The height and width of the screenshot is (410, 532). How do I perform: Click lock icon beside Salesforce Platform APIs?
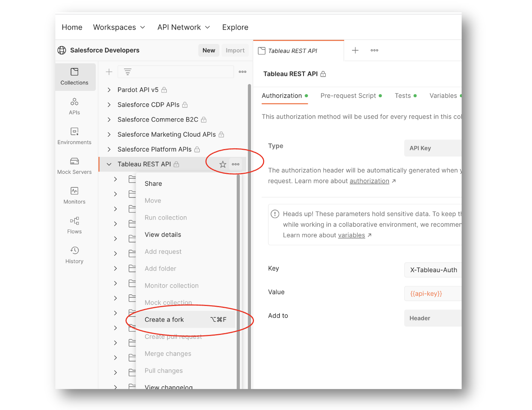pyautogui.click(x=197, y=149)
